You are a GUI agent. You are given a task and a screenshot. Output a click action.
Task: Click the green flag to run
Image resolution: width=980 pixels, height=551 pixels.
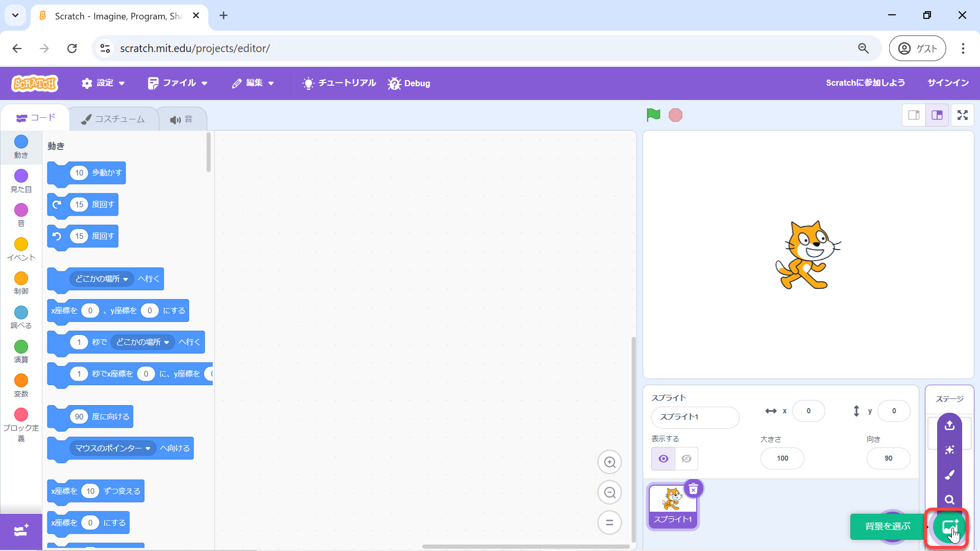tap(653, 115)
